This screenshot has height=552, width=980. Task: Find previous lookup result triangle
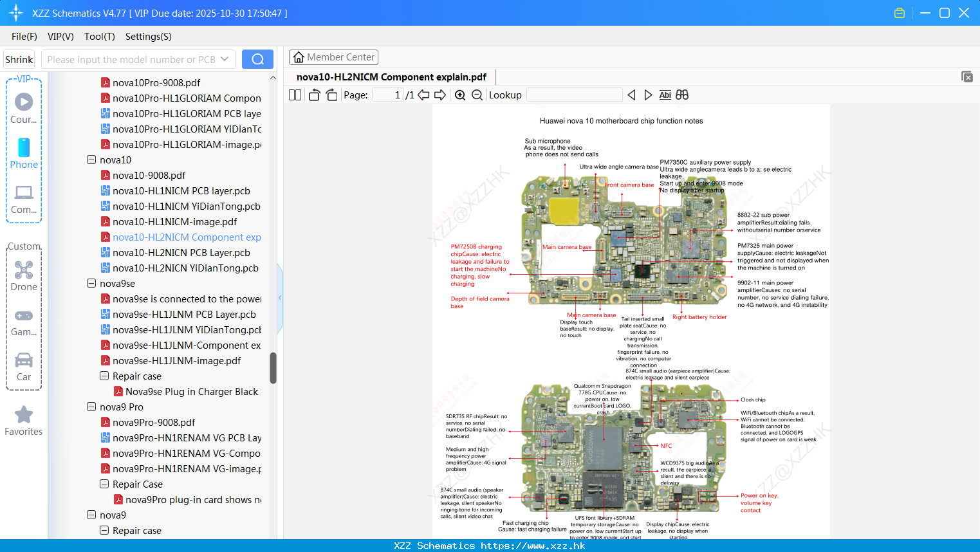pos(631,95)
